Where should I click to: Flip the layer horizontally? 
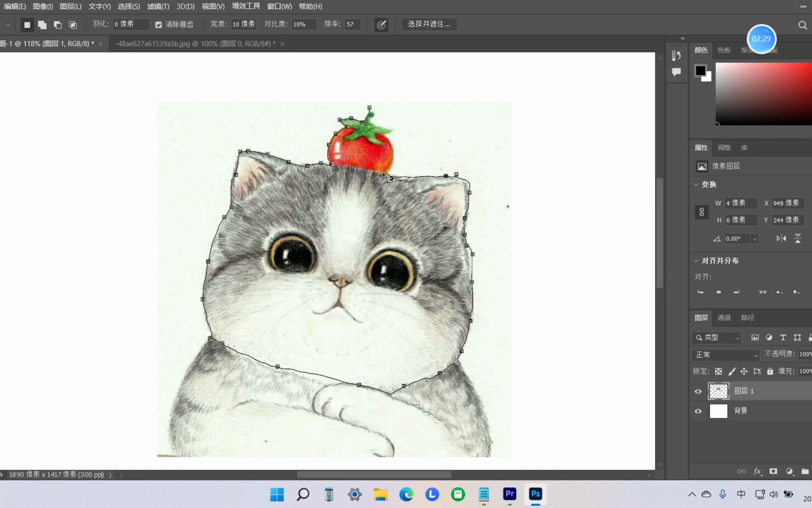pos(781,238)
